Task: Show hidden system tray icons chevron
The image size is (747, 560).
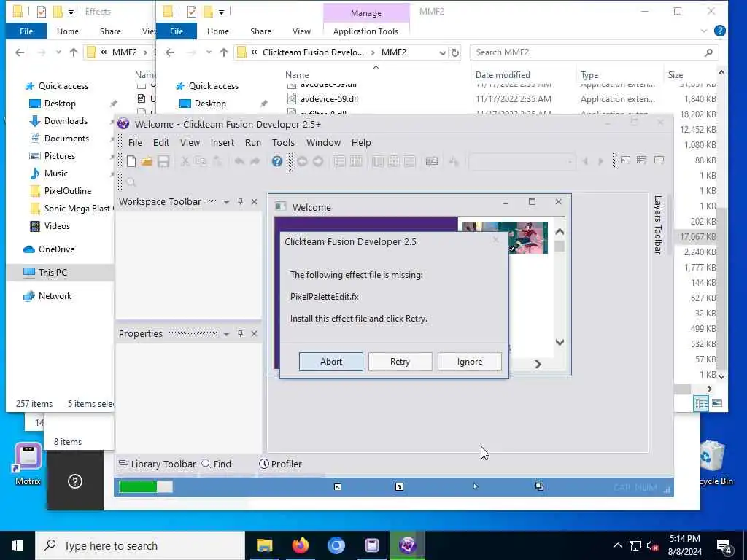Action: [x=617, y=545]
